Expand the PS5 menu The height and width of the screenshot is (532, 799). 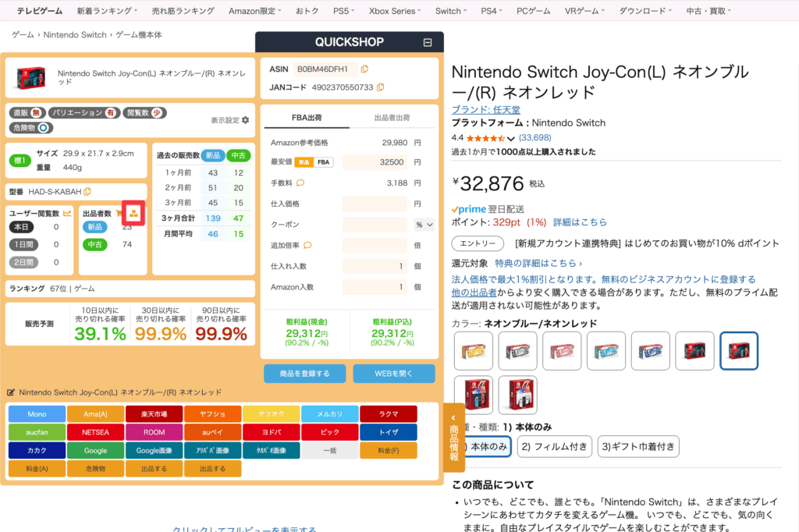coord(343,11)
